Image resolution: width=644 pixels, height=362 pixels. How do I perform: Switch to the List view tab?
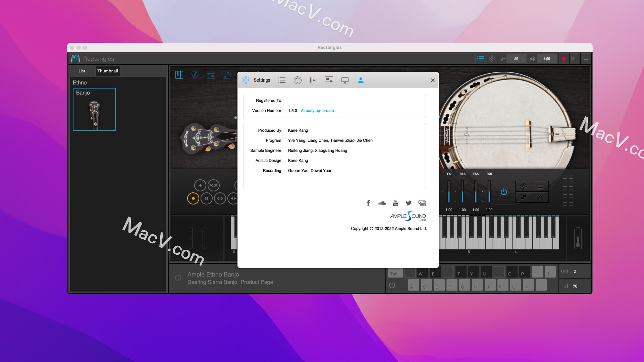point(82,71)
